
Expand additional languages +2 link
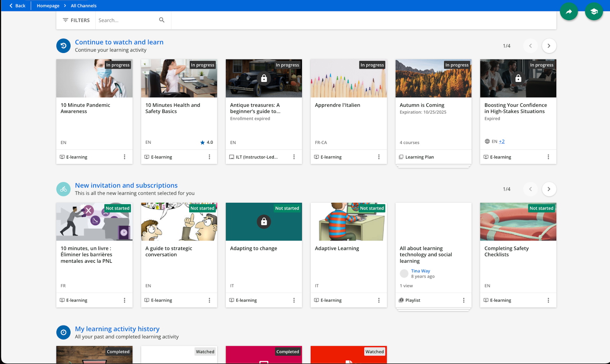(502, 141)
